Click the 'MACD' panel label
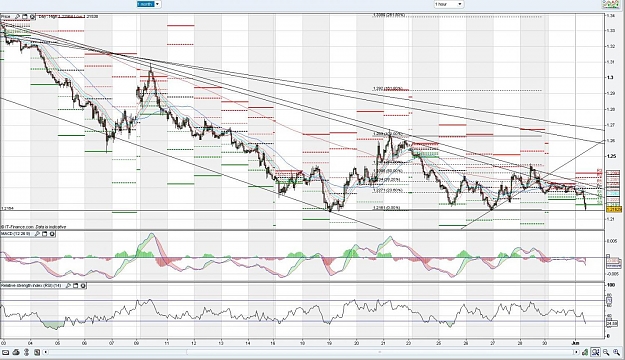 pyautogui.click(x=16, y=234)
